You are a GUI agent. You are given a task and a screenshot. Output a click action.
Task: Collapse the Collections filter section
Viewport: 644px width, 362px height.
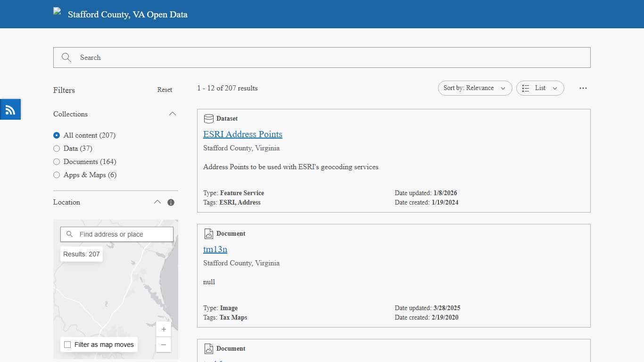click(173, 114)
